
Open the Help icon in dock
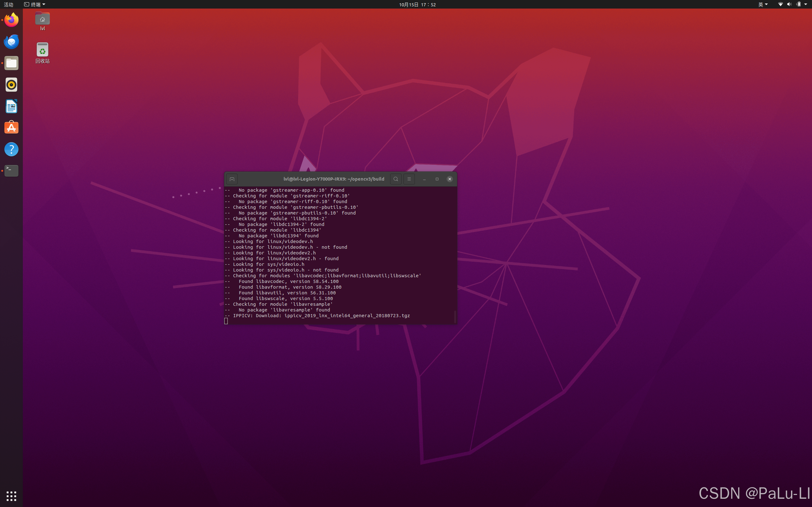click(11, 149)
